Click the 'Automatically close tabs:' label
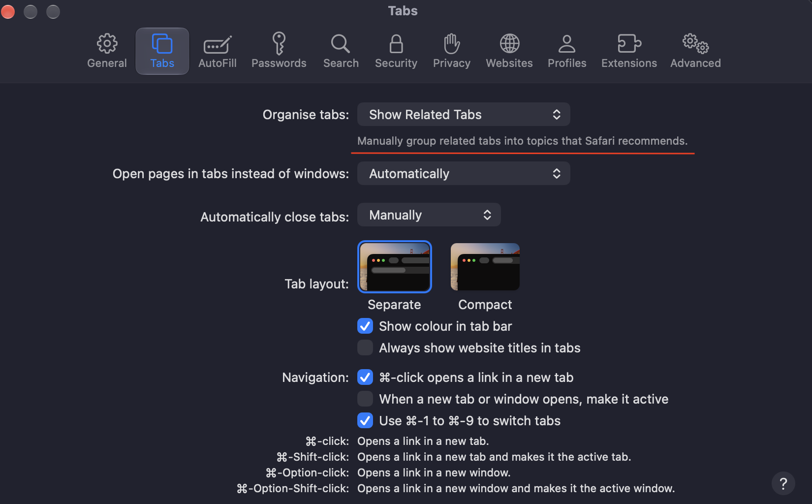 coord(275,217)
